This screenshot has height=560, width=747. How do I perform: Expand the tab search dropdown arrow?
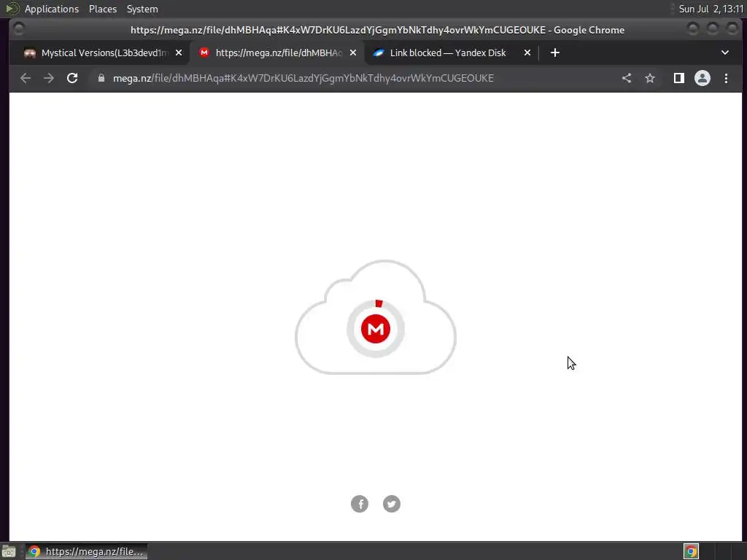tap(725, 52)
